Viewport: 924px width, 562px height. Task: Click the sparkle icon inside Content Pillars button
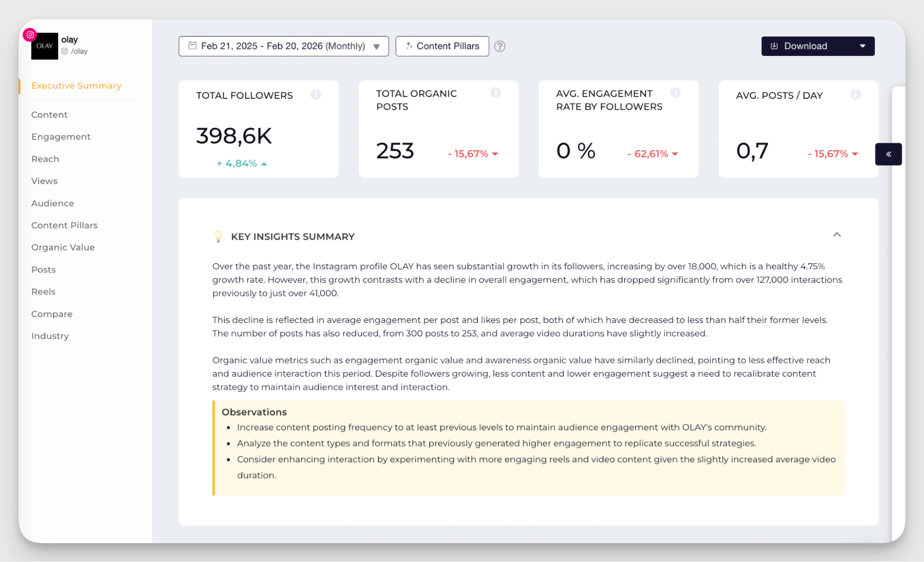(409, 46)
